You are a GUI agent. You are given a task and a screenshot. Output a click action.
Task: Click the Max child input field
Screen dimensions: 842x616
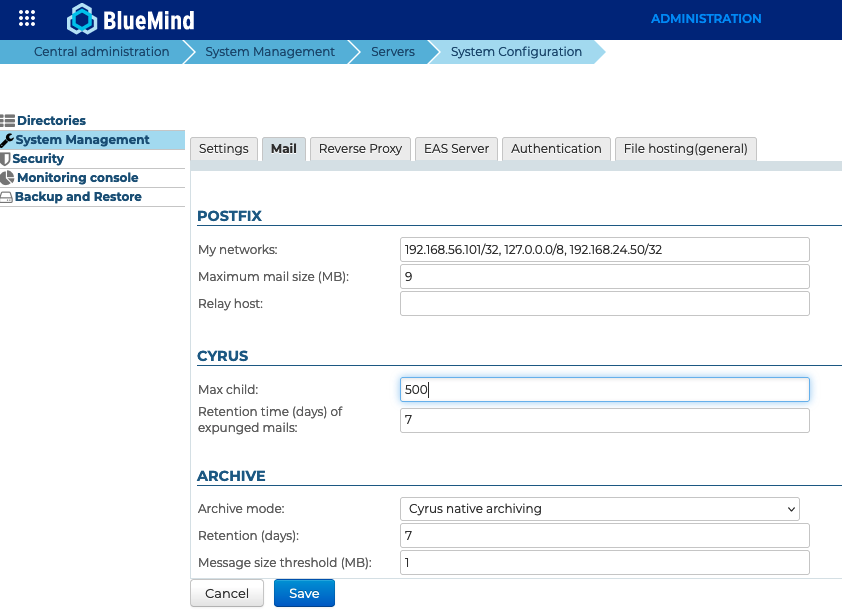pyautogui.click(x=605, y=389)
